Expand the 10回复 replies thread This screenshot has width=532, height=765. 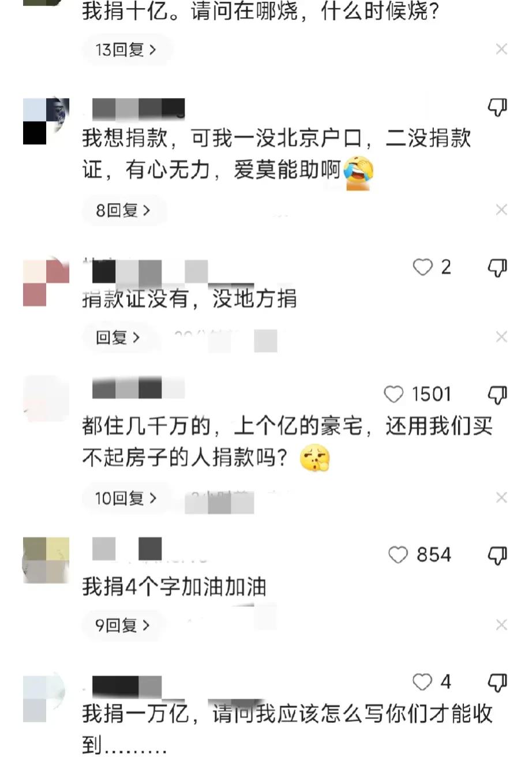pos(126,498)
